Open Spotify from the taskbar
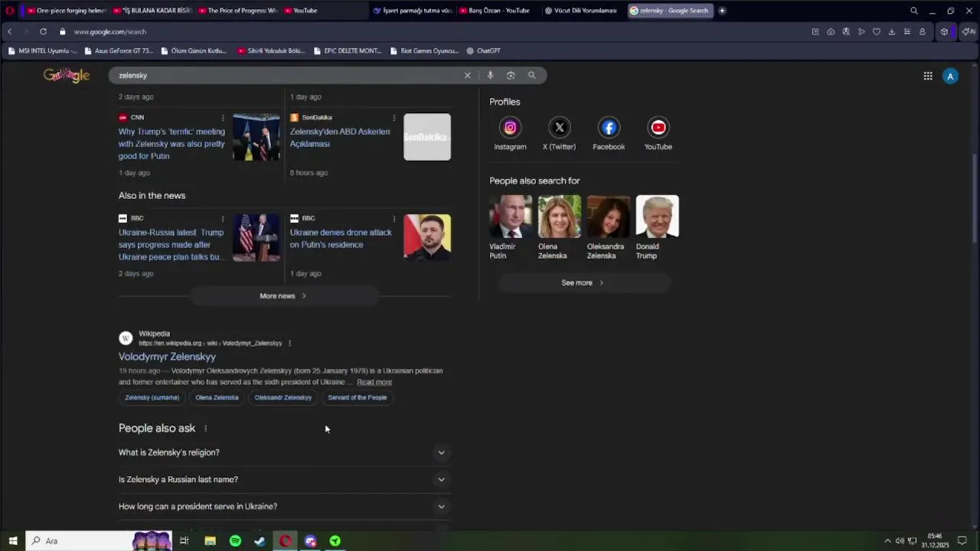 click(235, 541)
